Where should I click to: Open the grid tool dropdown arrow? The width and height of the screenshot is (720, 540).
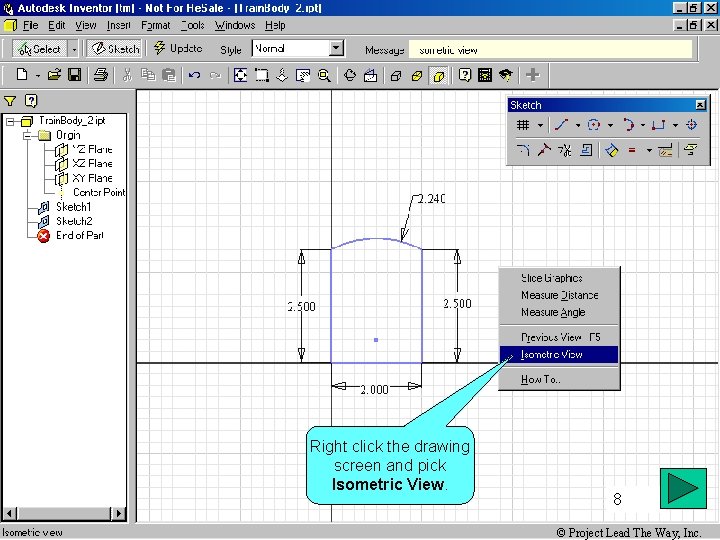click(x=540, y=125)
